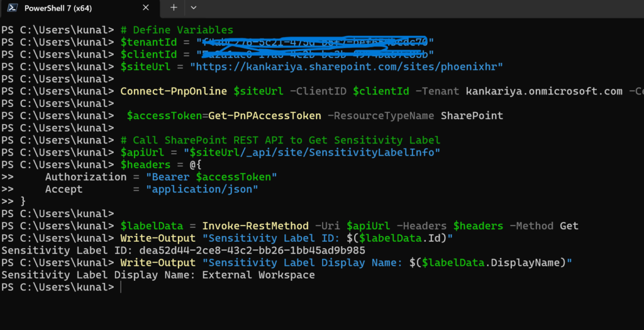This screenshot has height=330, width=644.
Task: Click the PowerShell icon in the tab
Action: click(x=13, y=8)
